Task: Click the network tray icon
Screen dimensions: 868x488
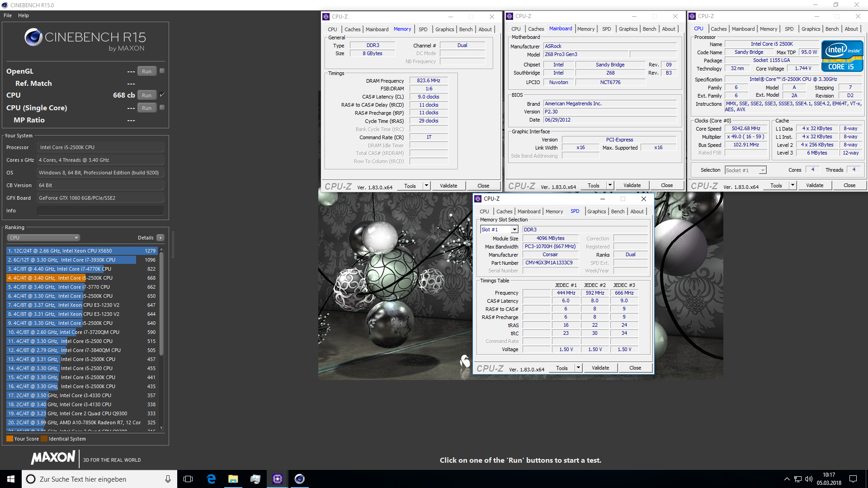Action: pos(798,479)
